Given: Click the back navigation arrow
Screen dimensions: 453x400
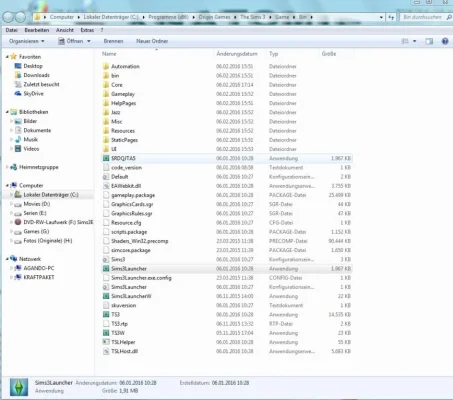Looking at the screenshot, I should (x=9, y=17).
